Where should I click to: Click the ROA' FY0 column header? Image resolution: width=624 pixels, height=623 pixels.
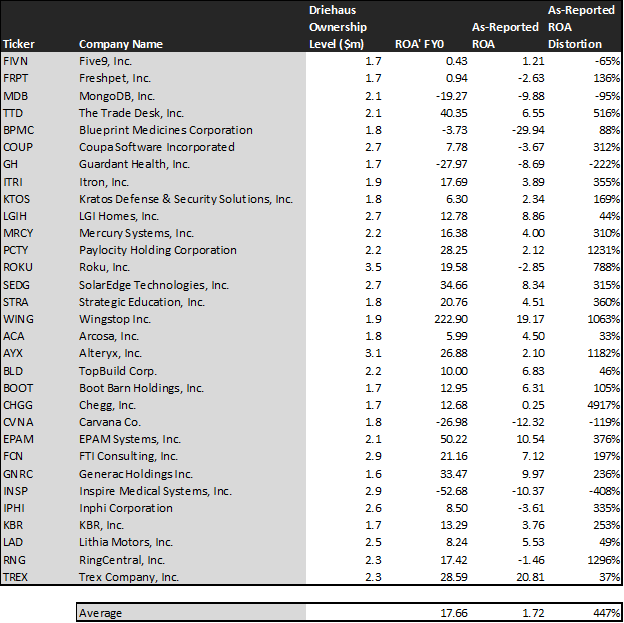tap(419, 44)
